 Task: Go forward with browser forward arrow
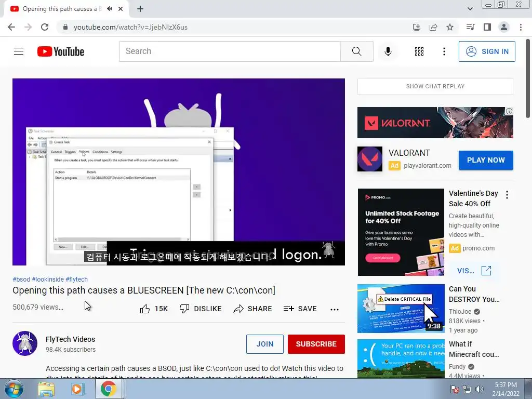(x=28, y=27)
